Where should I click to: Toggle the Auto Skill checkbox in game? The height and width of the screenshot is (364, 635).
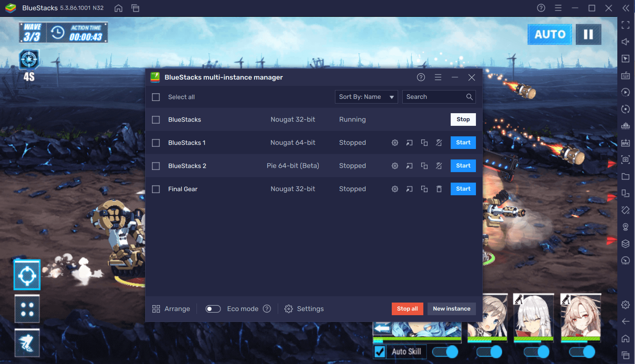click(380, 351)
